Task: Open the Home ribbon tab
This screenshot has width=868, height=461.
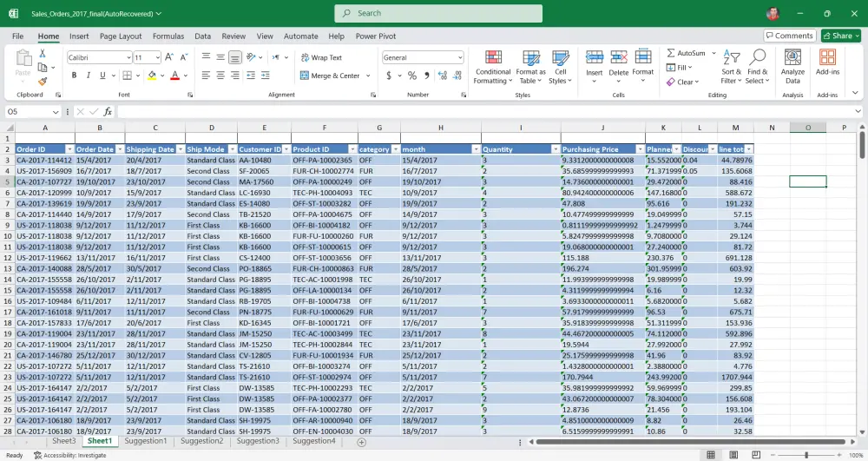Action: 48,36
